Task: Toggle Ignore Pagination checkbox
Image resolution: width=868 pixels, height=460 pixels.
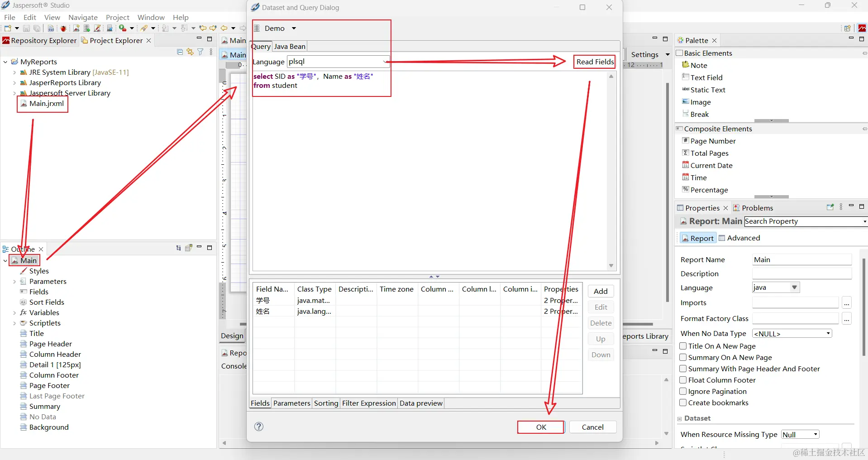Action: (x=683, y=391)
